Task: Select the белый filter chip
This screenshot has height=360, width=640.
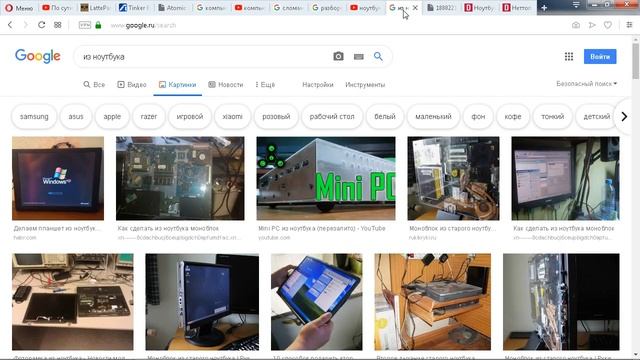Action: click(385, 116)
